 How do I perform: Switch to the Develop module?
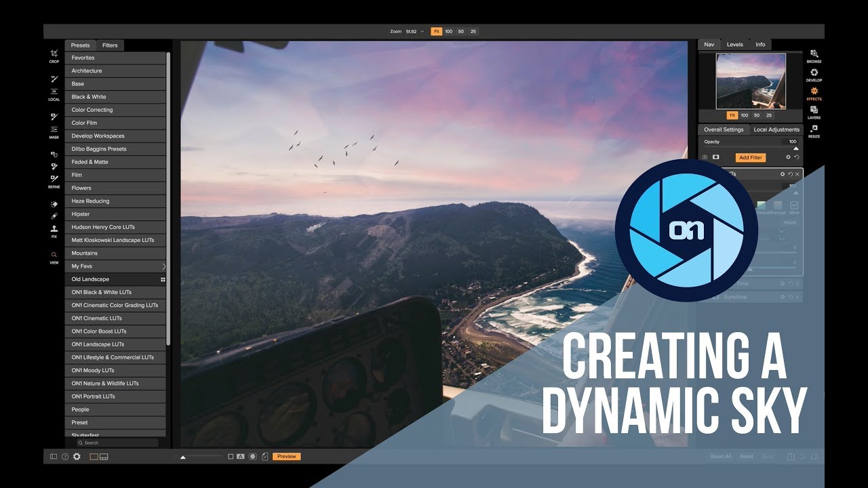[814, 75]
